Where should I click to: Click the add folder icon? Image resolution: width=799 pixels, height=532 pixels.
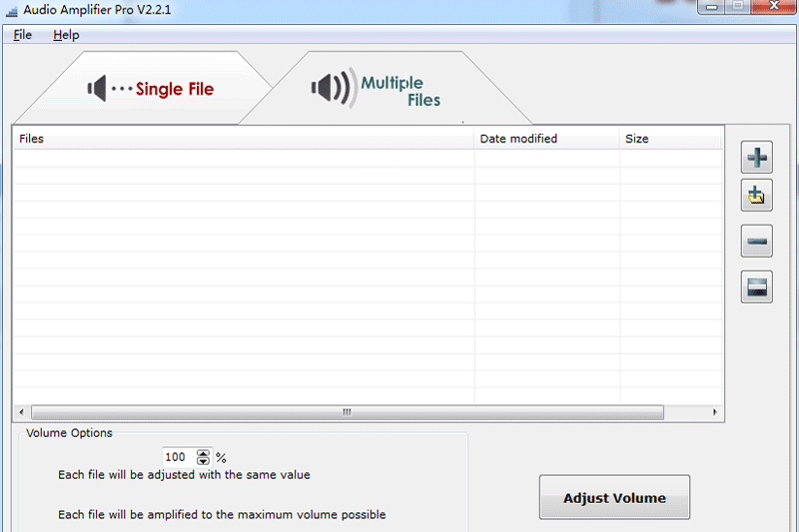pos(757,197)
